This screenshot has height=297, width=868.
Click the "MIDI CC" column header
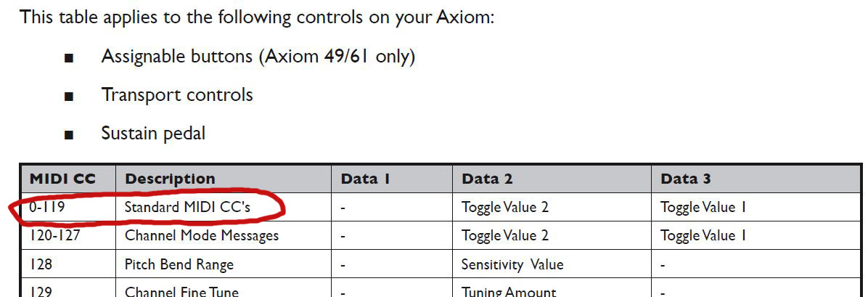pos(62,179)
